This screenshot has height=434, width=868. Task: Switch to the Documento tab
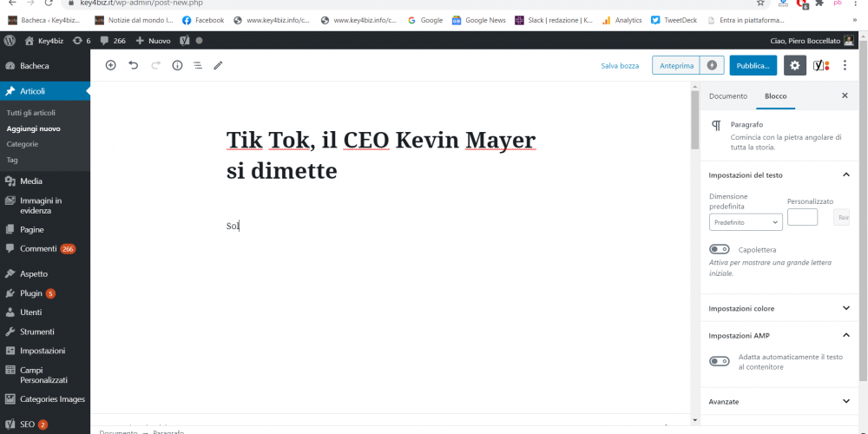728,95
